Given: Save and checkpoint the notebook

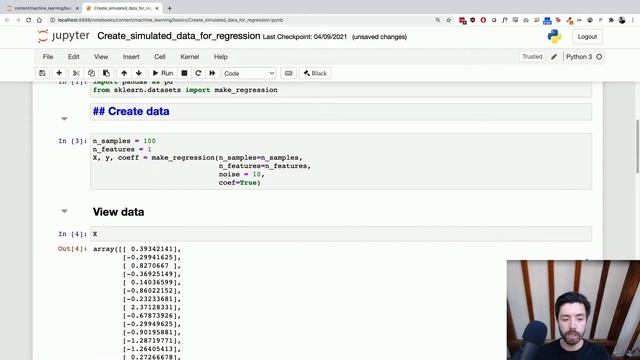Looking at the screenshot, I should click(42, 73).
